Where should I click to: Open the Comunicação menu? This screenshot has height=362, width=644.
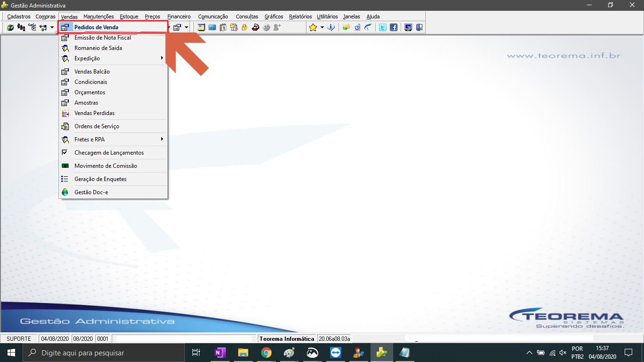(x=213, y=16)
